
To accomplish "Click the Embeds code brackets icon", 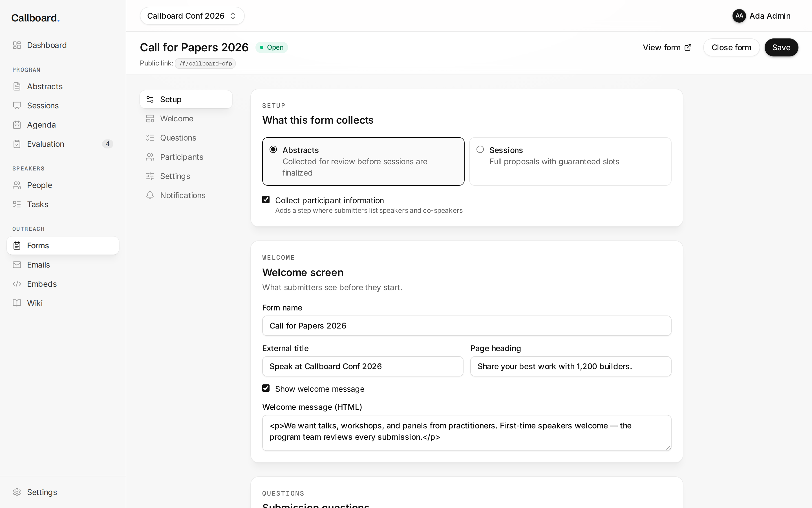I will [17, 284].
